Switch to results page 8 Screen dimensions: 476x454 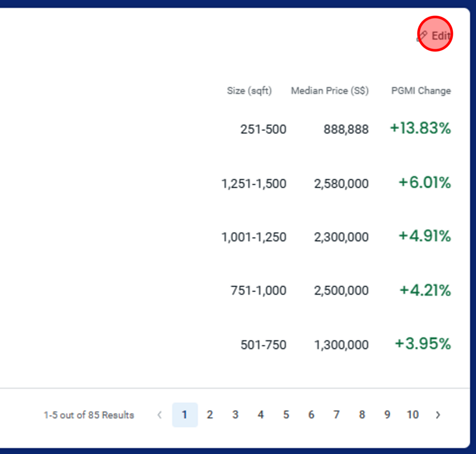pos(362,415)
